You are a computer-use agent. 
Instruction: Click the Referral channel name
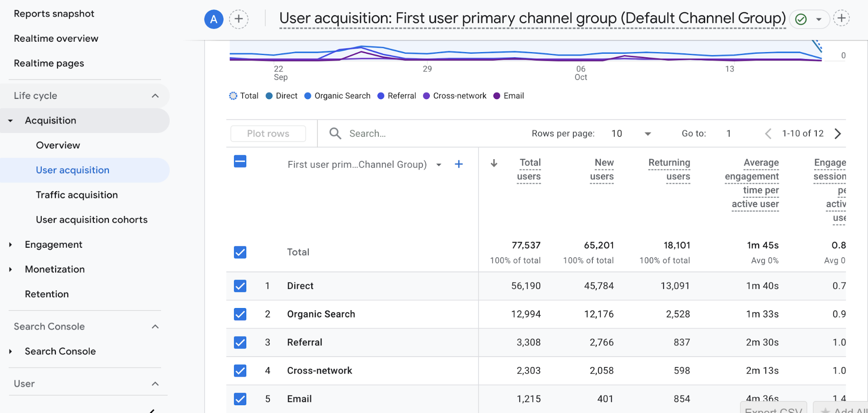point(304,342)
